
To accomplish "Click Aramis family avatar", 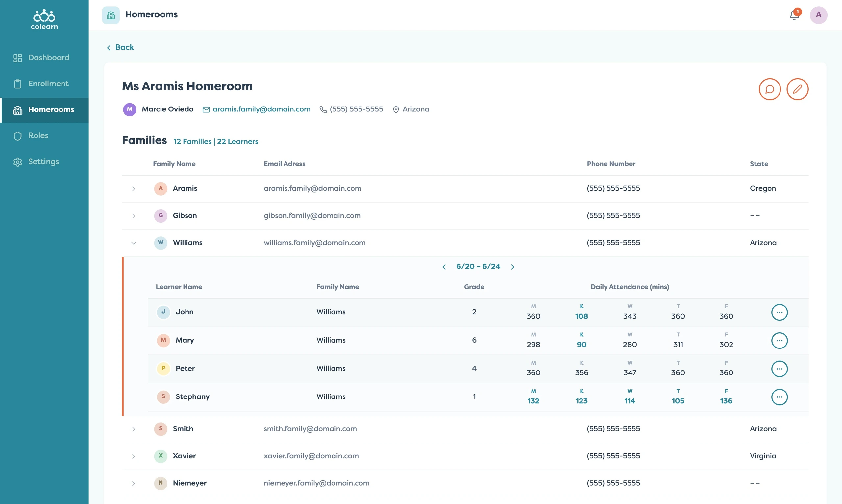I will [161, 188].
